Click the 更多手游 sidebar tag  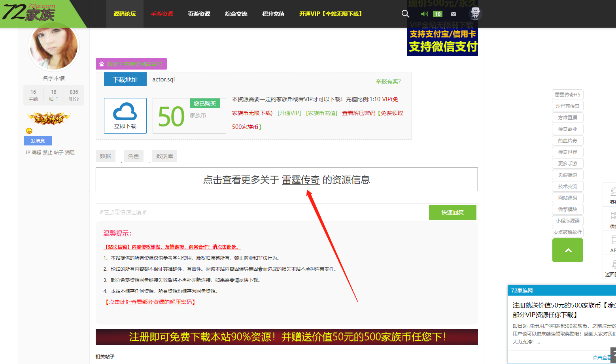point(568,164)
